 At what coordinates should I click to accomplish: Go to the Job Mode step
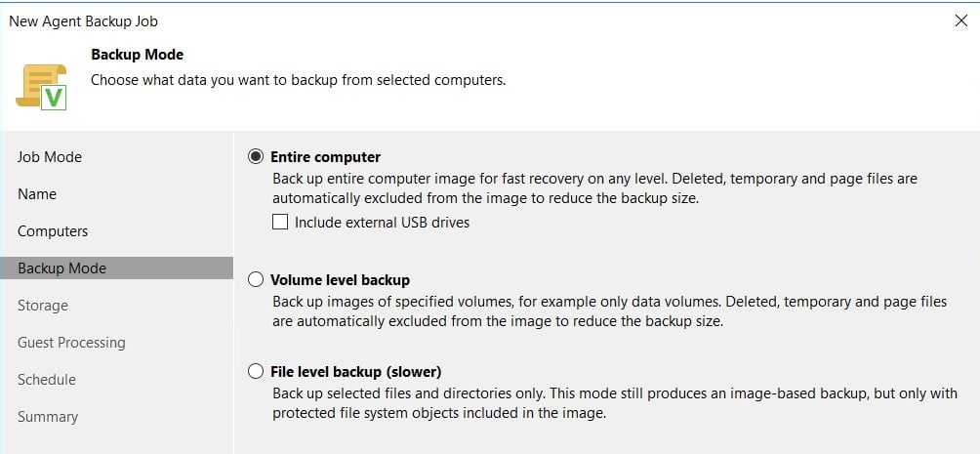pyautogui.click(x=50, y=157)
